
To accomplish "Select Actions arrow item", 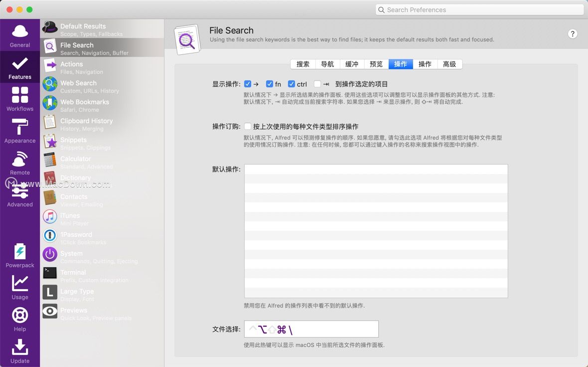I will 102,67.
